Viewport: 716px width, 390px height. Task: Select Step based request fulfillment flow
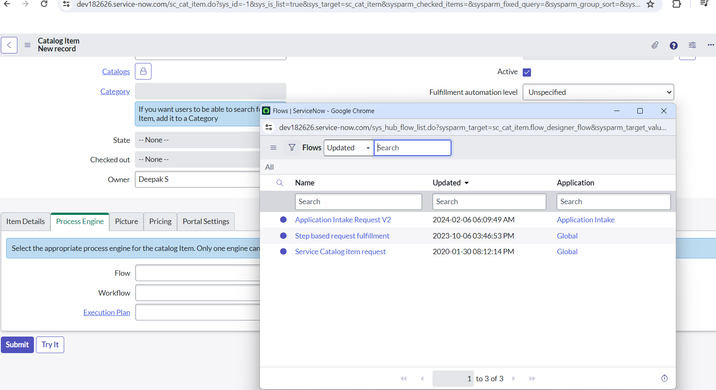[342, 236]
